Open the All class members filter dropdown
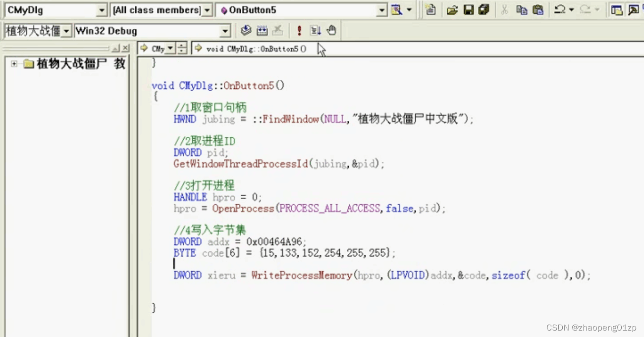The width and height of the screenshot is (644, 337). [x=207, y=10]
